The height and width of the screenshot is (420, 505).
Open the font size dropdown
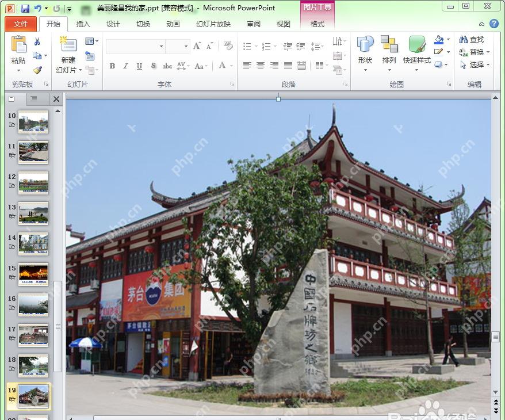186,47
